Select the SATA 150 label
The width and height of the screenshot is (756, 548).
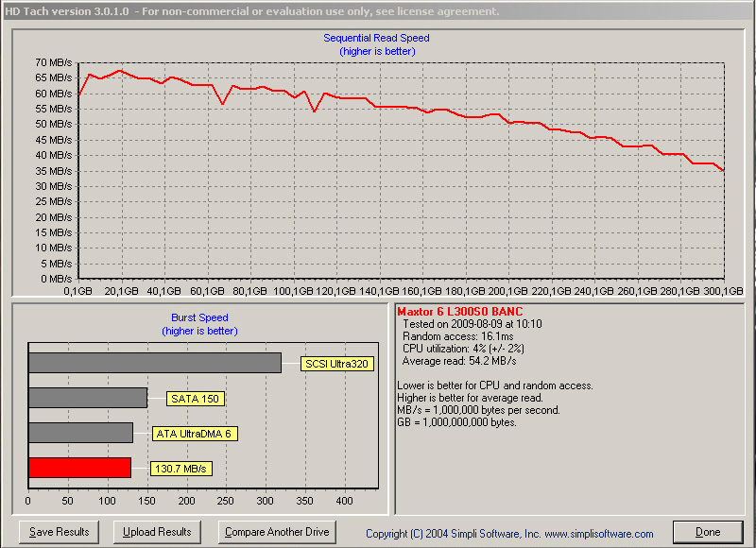196,399
